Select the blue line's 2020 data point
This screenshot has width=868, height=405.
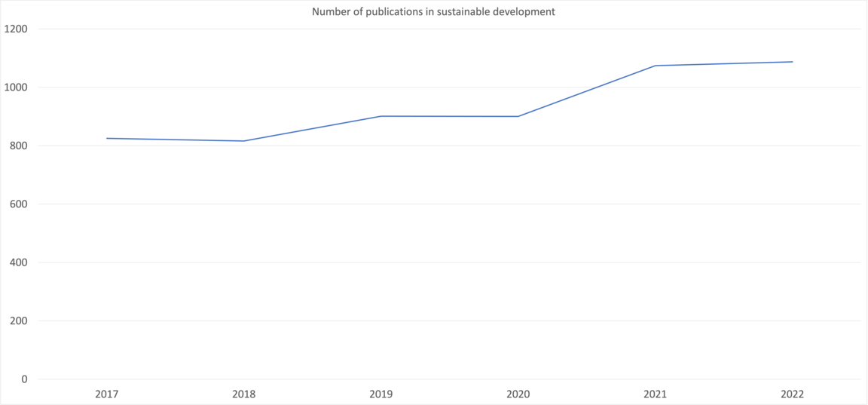[518, 116]
